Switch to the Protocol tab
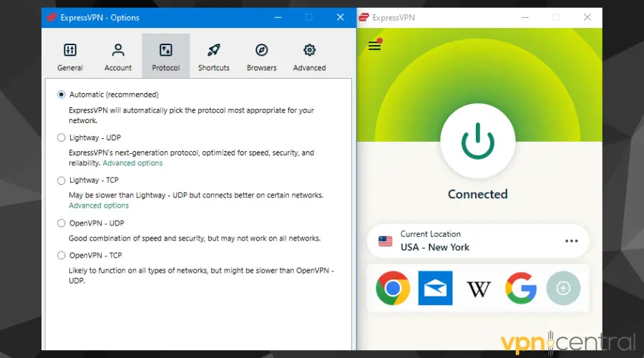 [166, 57]
